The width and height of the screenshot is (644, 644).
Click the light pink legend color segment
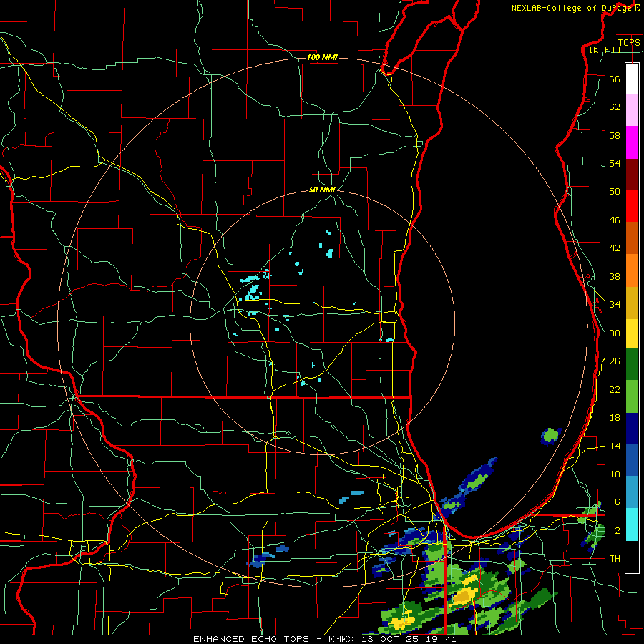pyautogui.click(x=632, y=110)
